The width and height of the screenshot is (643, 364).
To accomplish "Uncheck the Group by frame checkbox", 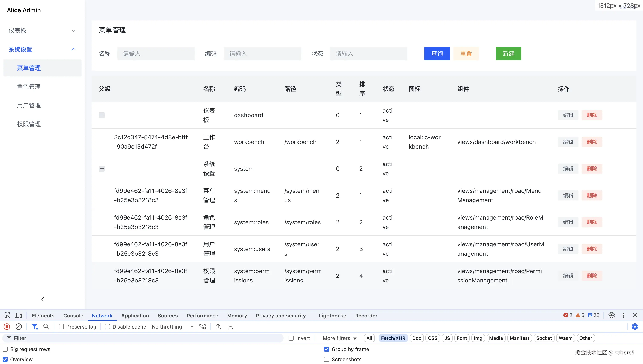I will pyautogui.click(x=327, y=349).
